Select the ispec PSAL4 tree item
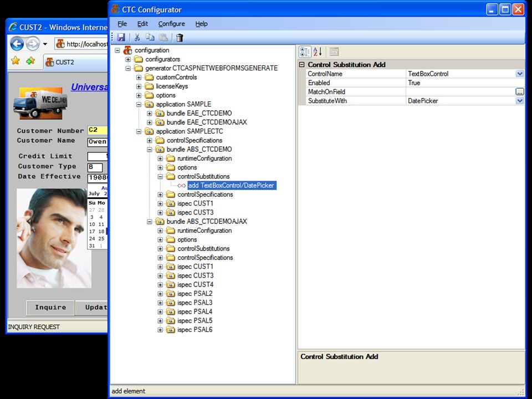The width and height of the screenshot is (532, 399). (195, 312)
